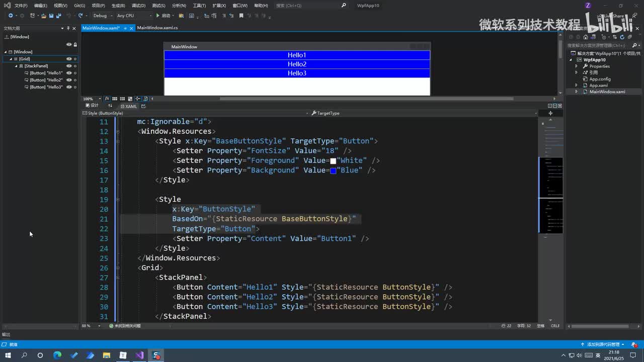Image resolution: width=644 pixels, height=362 pixels.
Task: Open the Windows notification center icon
Action: point(633,355)
